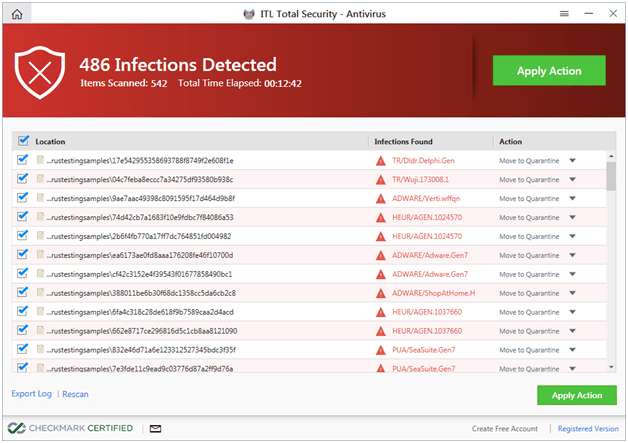Open action dropdown for ADWARE/Verti.wffqn
Viewport: 628px width, 443px height.
572,198
